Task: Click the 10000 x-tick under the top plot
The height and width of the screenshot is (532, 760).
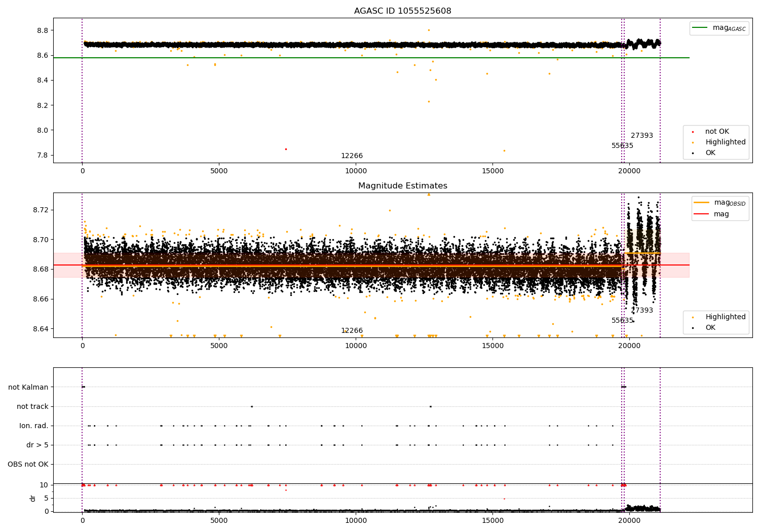Action: point(356,171)
